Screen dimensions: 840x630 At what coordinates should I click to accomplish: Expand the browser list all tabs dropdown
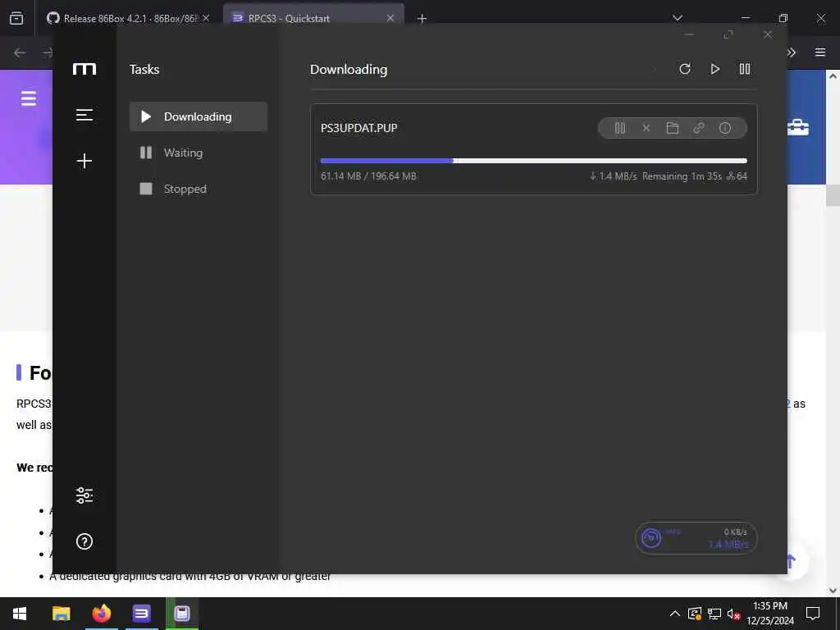point(678,18)
